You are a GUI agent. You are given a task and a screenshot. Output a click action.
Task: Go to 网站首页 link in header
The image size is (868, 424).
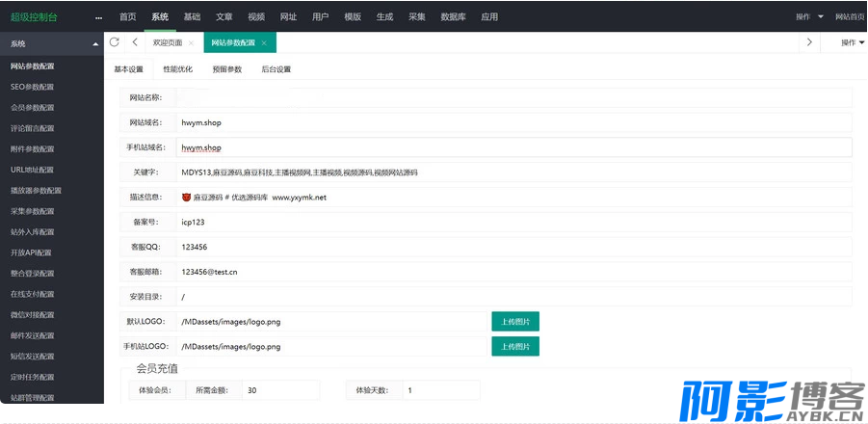tap(850, 17)
